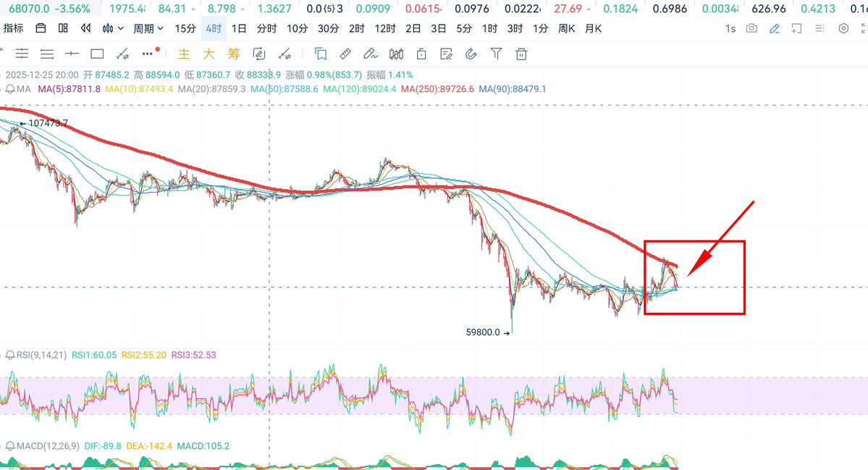This screenshot has height=470, width=868.
Task: Open the multi-chart grid layout icon
Action: pos(63,28)
